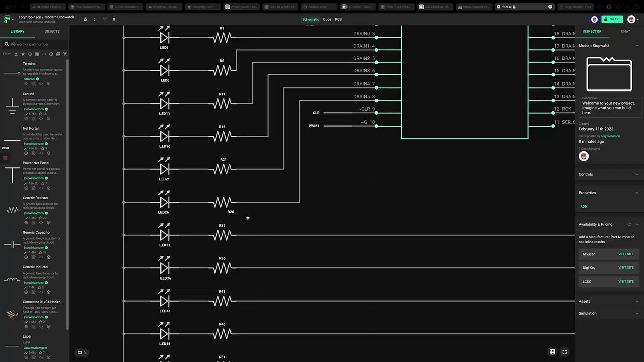
Task: Expand the Controls section
Action: 609,174
